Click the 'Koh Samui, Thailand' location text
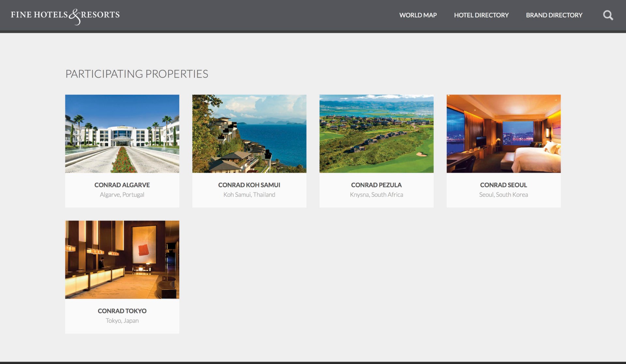626x364 pixels. pos(249,195)
